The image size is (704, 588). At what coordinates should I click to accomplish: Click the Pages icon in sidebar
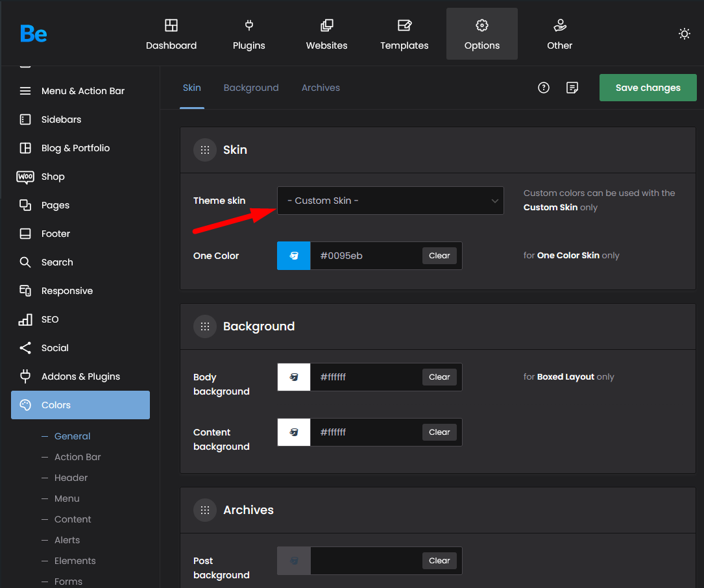coord(25,205)
